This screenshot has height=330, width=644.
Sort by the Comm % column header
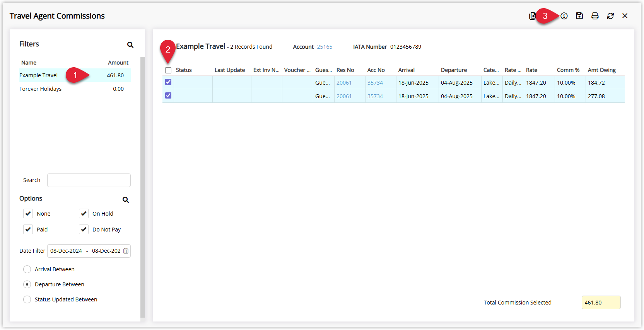click(x=568, y=70)
